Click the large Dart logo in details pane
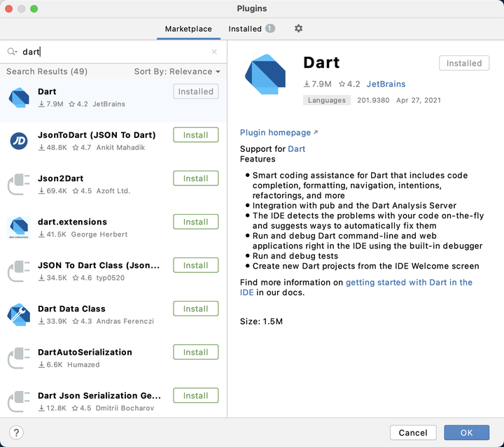 265,74
